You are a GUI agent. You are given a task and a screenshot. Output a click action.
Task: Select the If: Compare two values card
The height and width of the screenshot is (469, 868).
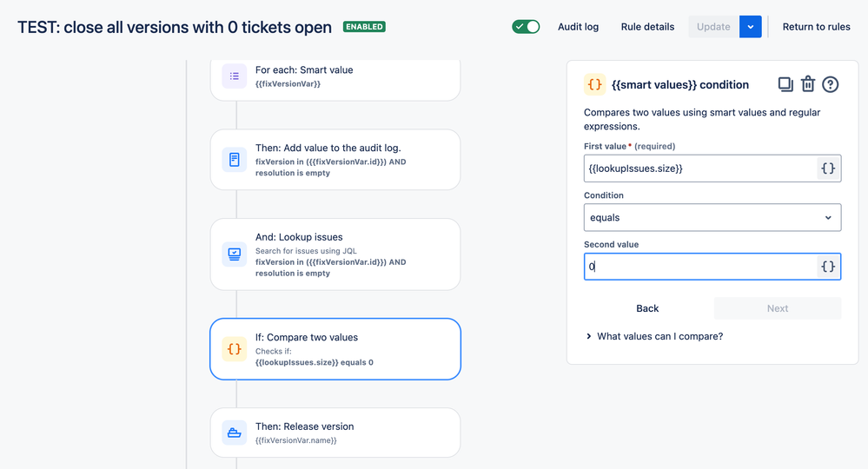(x=335, y=349)
